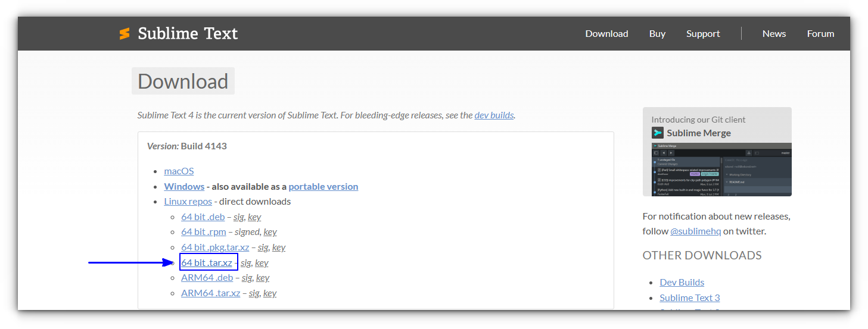This screenshot has height=329, width=868.
Task: Download the 64 bit .rpm package
Action: point(203,231)
